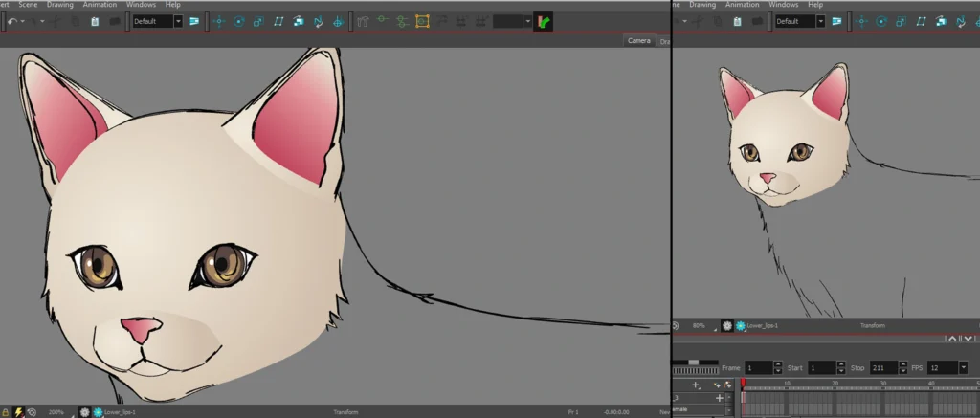
Task: Click Add Drawing Layer icon in timeline
Action: tap(717, 385)
